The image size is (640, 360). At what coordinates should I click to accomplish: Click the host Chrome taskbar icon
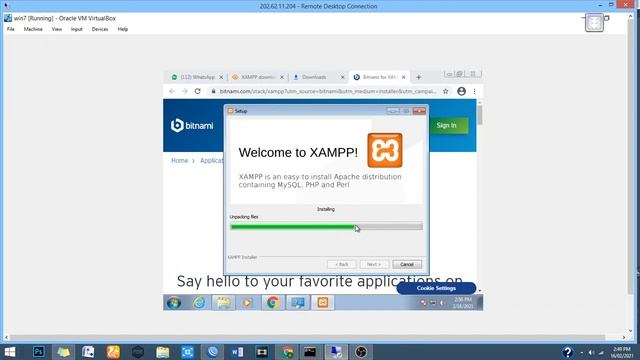click(287, 352)
